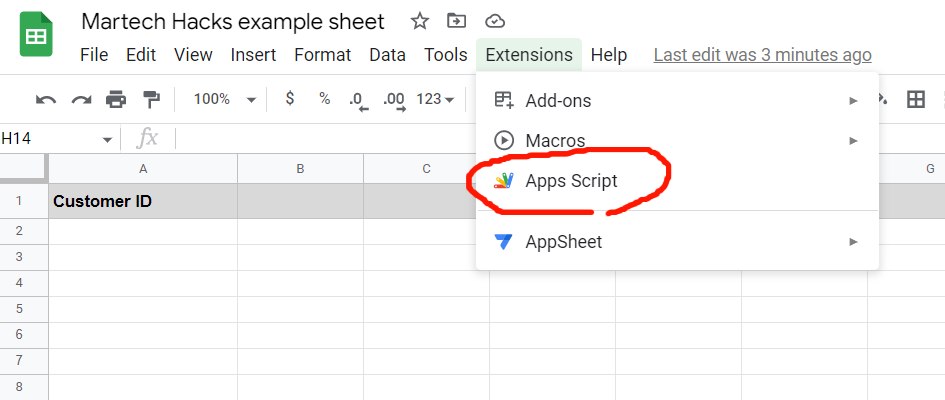The height and width of the screenshot is (400, 945).
Task: Select row 2 header
Action: pyautogui.click(x=24, y=231)
